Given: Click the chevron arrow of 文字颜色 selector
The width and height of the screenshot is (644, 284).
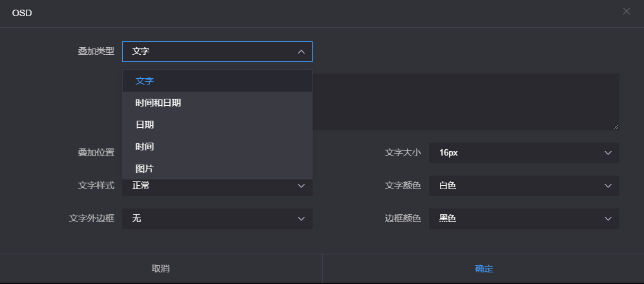Looking at the screenshot, I should tap(608, 185).
